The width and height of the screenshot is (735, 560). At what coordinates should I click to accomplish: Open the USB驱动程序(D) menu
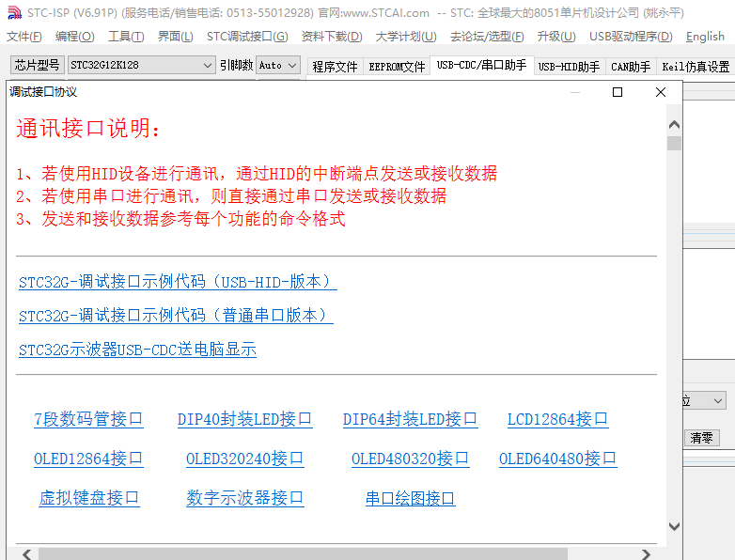coord(631,37)
